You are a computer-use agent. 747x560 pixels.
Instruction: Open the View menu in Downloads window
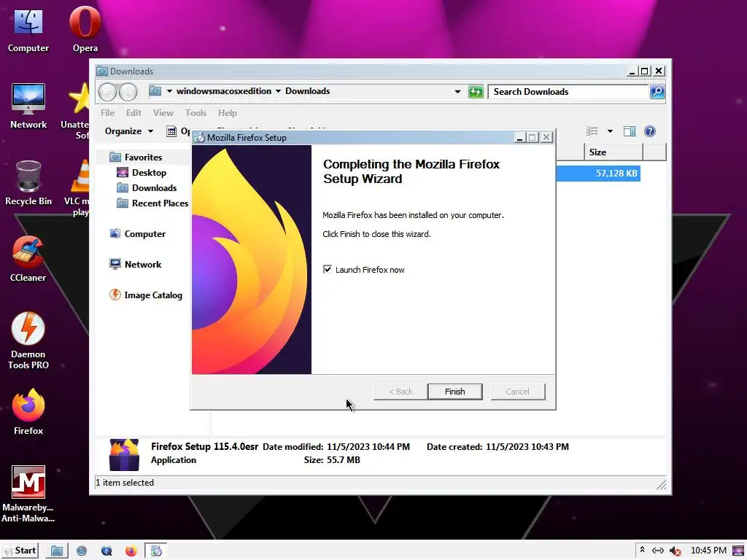(163, 113)
